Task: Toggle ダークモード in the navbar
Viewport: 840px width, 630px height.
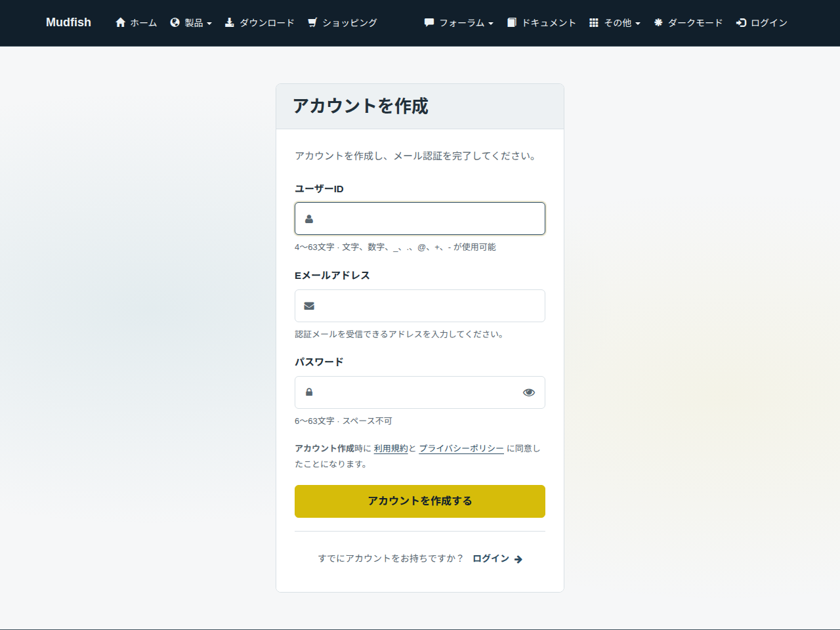Action: point(688,22)
